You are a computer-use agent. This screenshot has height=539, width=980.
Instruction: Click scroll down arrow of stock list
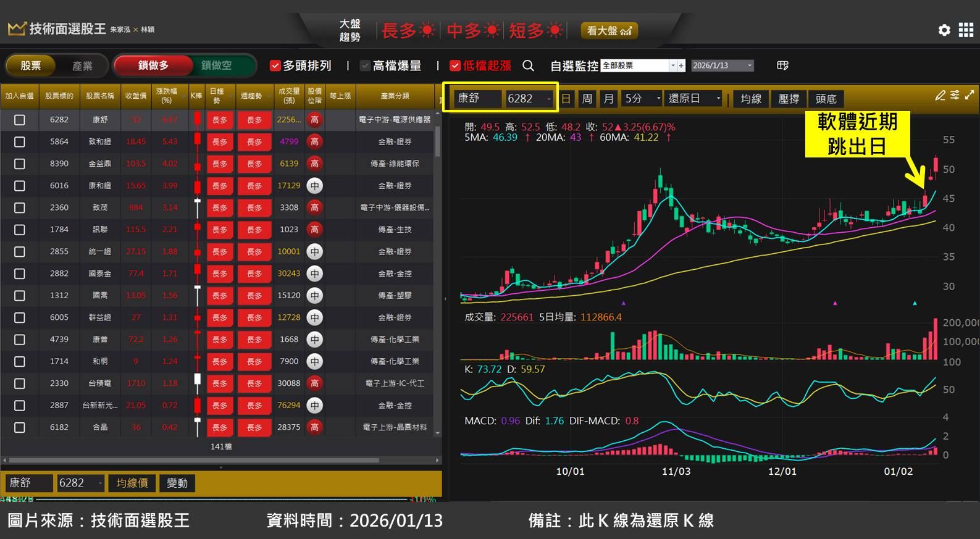[x=438, y=434]
